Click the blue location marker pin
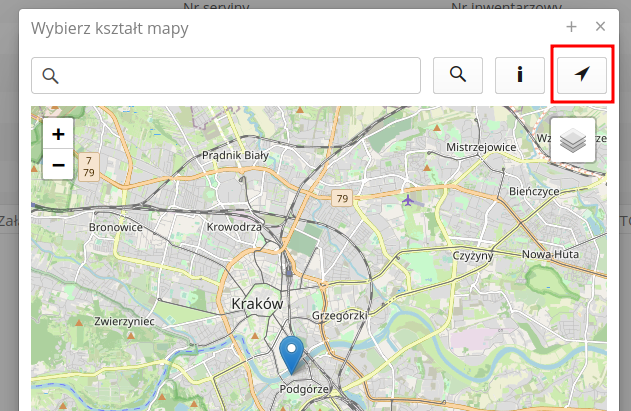The height and width of the screenshot is (411, 631). tap(291, 356)
